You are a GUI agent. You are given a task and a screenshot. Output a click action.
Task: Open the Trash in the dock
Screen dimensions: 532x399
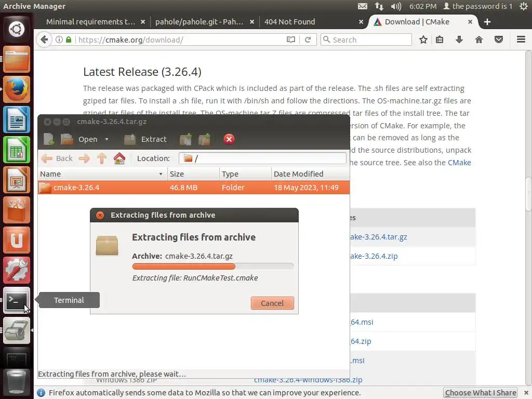click(16, 383)
